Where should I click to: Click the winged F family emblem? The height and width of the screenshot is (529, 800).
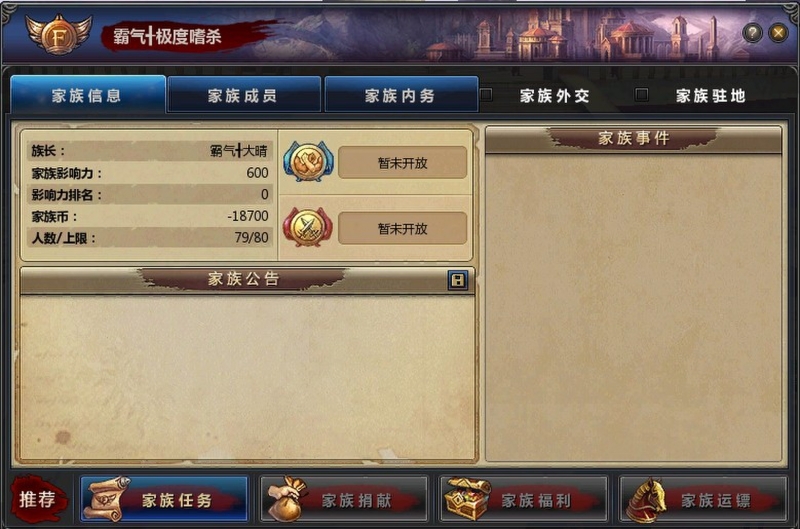pyautogui.click(x=59, y=35)
